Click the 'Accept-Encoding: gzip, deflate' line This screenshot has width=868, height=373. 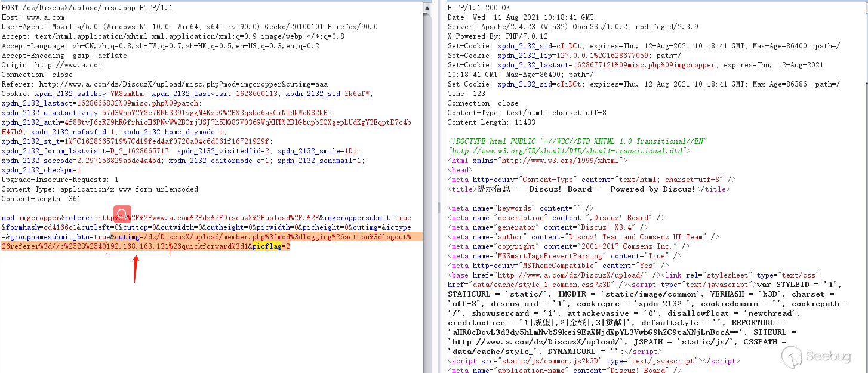pos(64,56)
